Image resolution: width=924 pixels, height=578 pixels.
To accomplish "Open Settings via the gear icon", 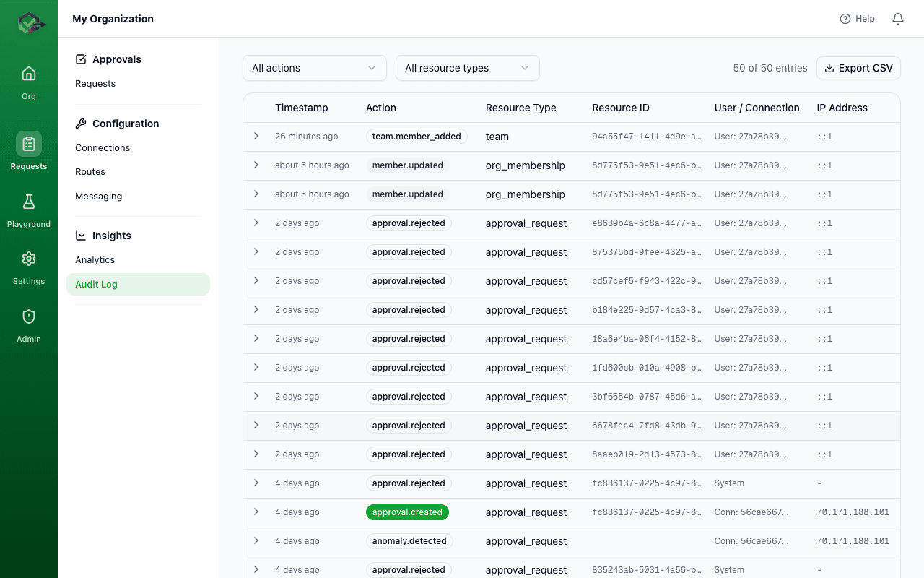I will pyautogui.click(x=29, y=259).
